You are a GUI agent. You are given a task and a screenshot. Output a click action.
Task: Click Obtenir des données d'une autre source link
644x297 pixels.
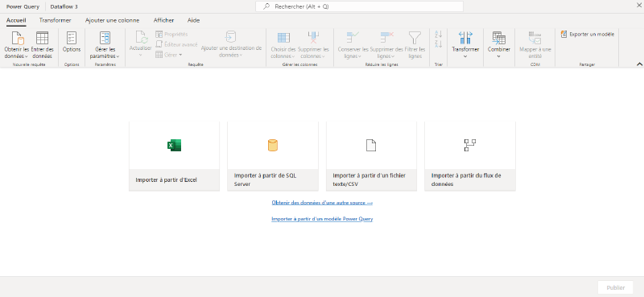tap(322, 203)
